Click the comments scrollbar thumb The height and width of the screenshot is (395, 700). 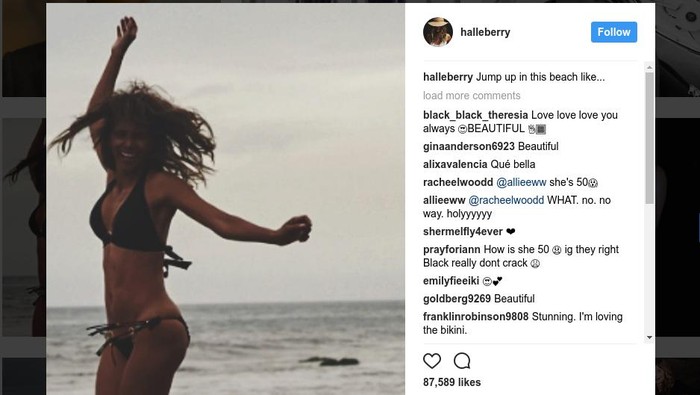click(650, 138)
